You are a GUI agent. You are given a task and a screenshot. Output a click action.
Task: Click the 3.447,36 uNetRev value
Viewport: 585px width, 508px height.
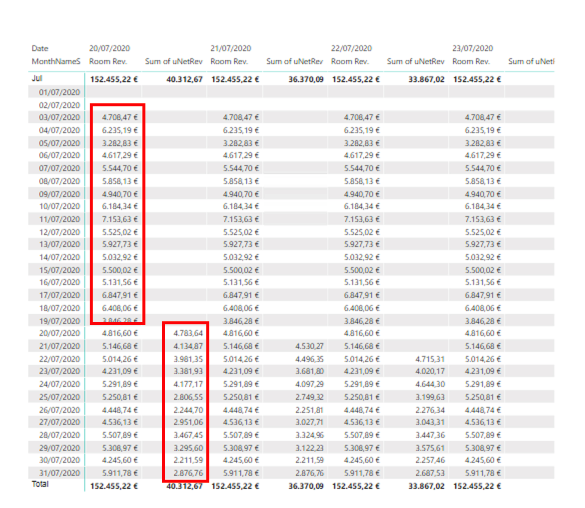tap(430, 435)
